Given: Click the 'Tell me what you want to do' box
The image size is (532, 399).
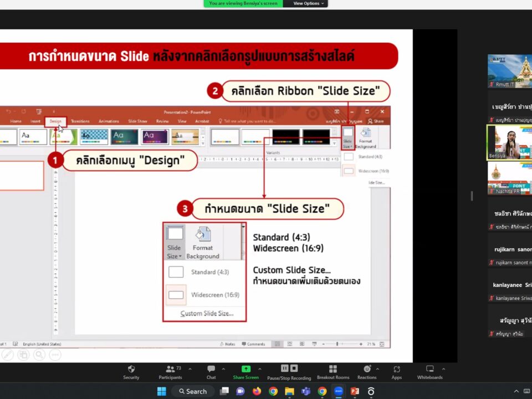Looking at the screenshot, I should 247,121.
